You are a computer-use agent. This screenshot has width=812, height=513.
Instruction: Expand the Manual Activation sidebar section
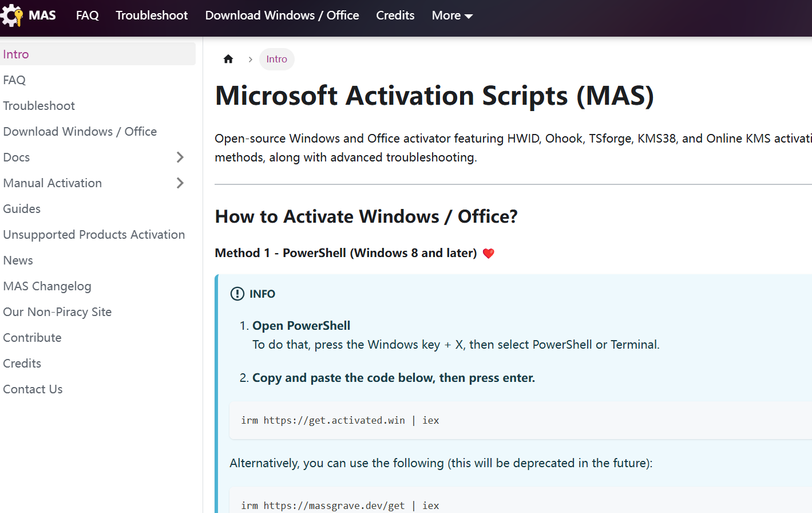coord(180,183)
